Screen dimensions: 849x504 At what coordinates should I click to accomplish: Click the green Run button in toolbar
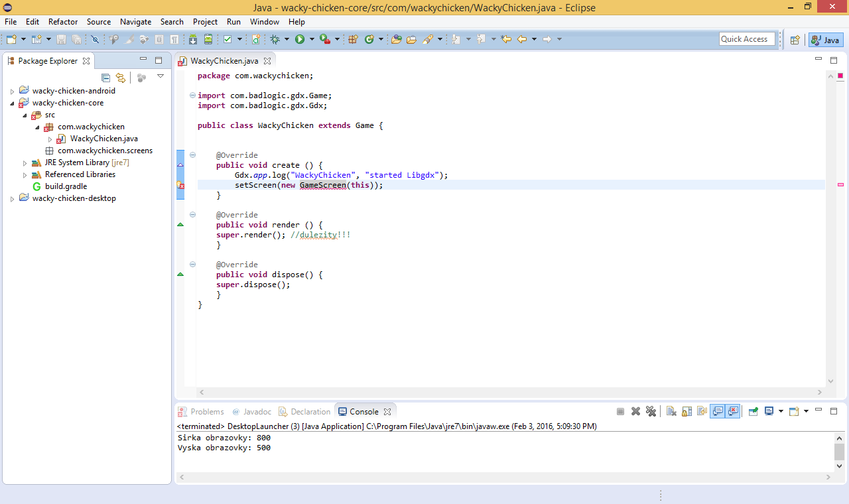pyautogui.click(x=300, y=40)
